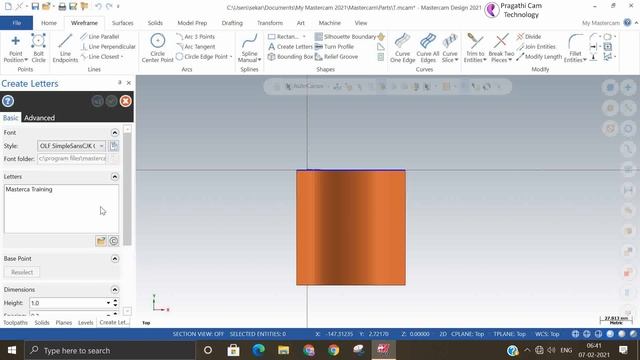This screenshot has height=360, width=640.
Task: Click the True Type font button beside Style
Action: click(x=114, y=146)
